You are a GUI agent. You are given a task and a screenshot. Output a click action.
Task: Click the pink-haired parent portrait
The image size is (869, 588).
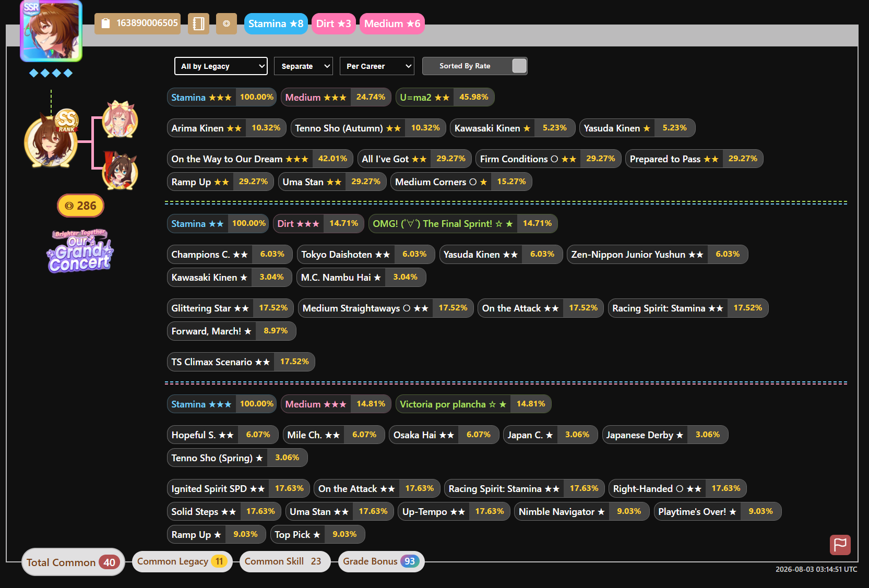(120, 119)
